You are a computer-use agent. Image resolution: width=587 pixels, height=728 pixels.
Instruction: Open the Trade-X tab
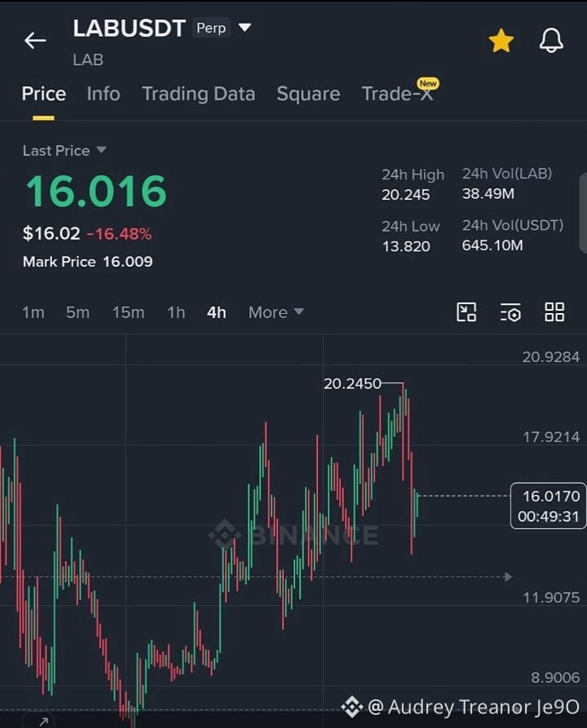coord(398,94)
